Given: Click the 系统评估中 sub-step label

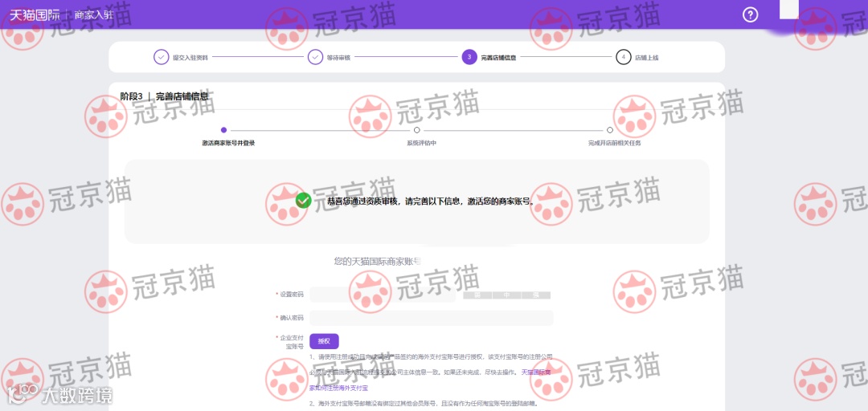Looking at the screenshot, I should tap(421, 143).
